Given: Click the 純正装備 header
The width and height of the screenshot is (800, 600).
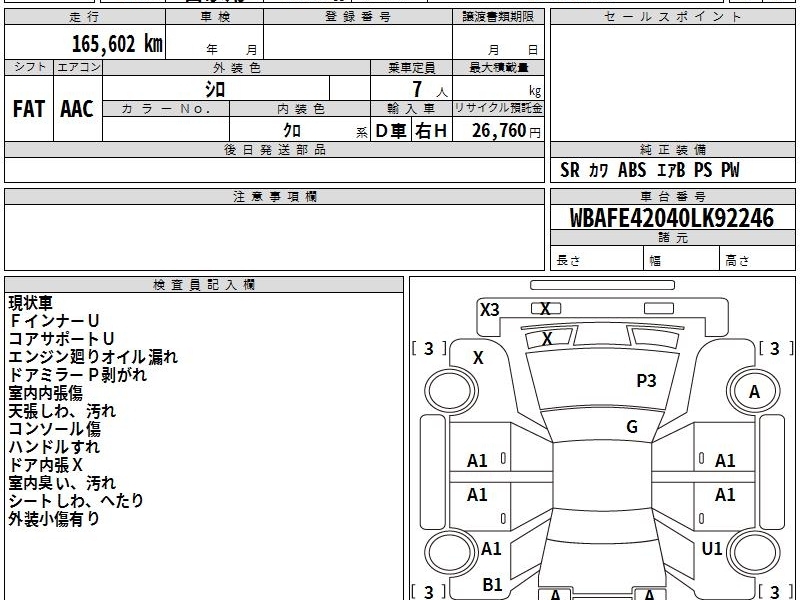Looking at the screenshot, I should pyautogui.click(x=672, y=149).
